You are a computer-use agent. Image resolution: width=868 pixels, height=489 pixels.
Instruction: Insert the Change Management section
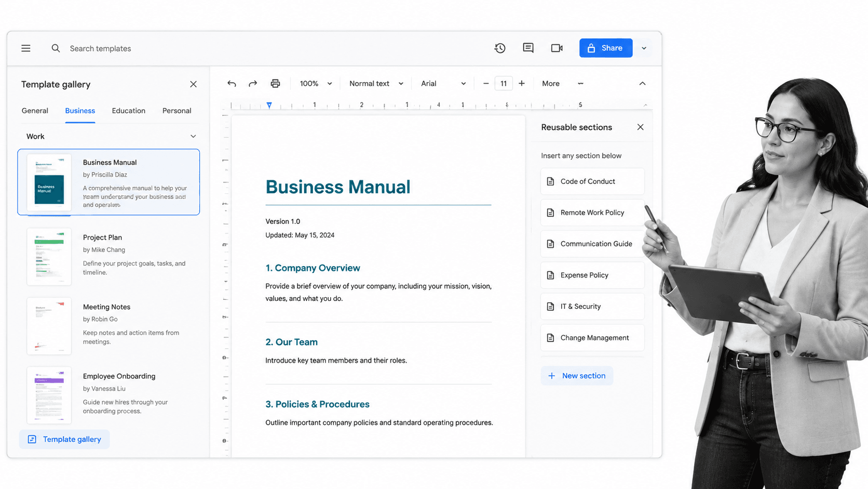[592, 338]
